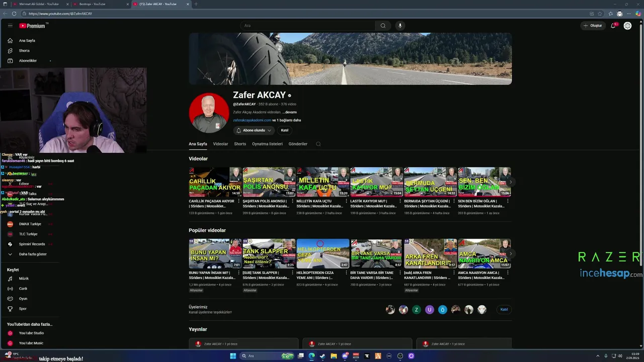
Task: Switch to the channel Shorts tab
Action: [x=240, y=144]
